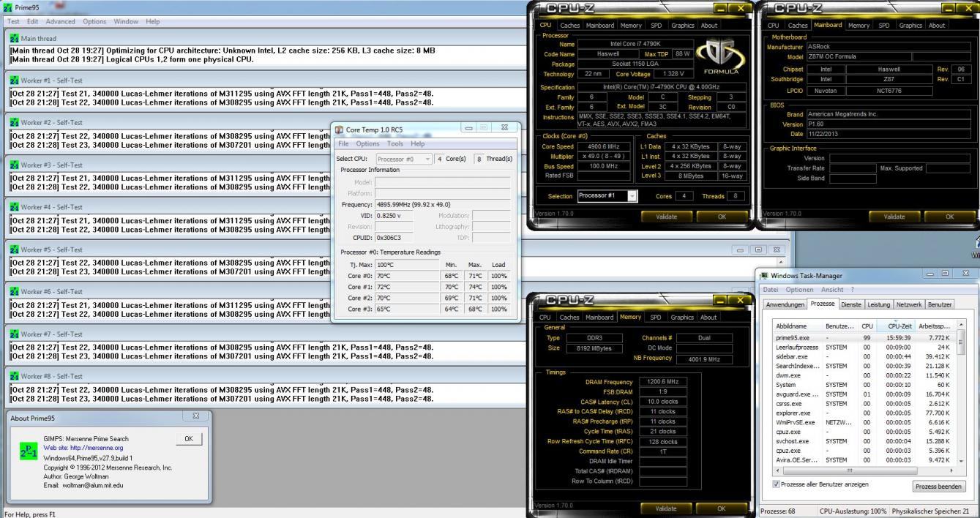
Task: Click OK in the CPU-Z Memory window
Action: point(722,508)
